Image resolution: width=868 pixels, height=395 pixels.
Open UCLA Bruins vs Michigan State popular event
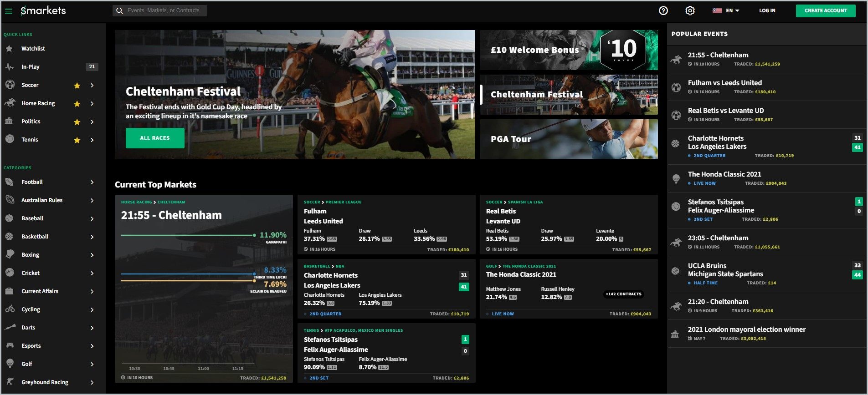[767, 273]
